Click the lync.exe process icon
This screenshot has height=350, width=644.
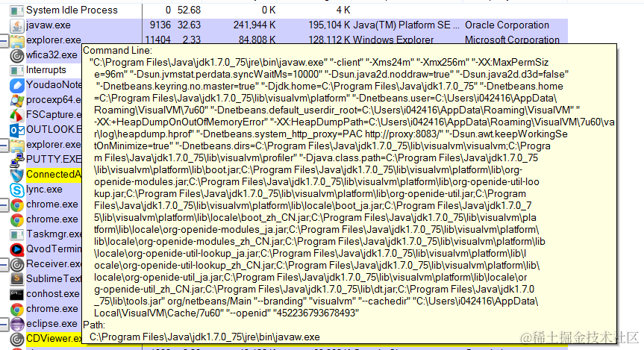pos(17,190)
